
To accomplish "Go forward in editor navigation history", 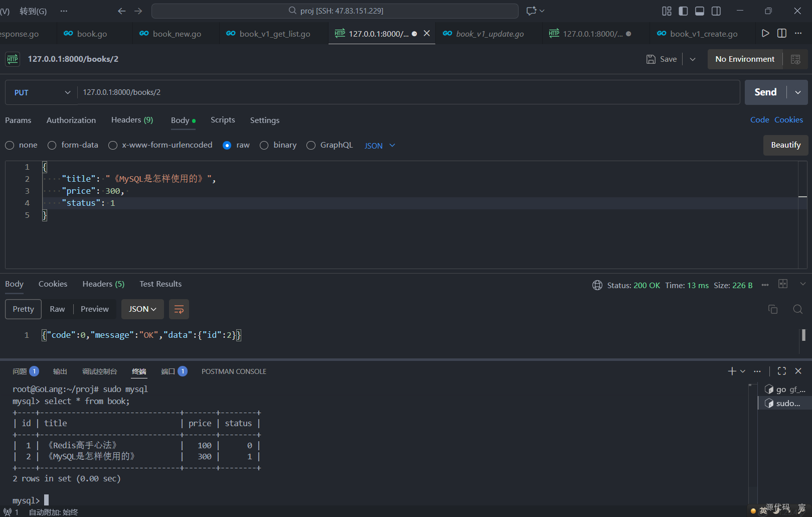I will point(138,11).
